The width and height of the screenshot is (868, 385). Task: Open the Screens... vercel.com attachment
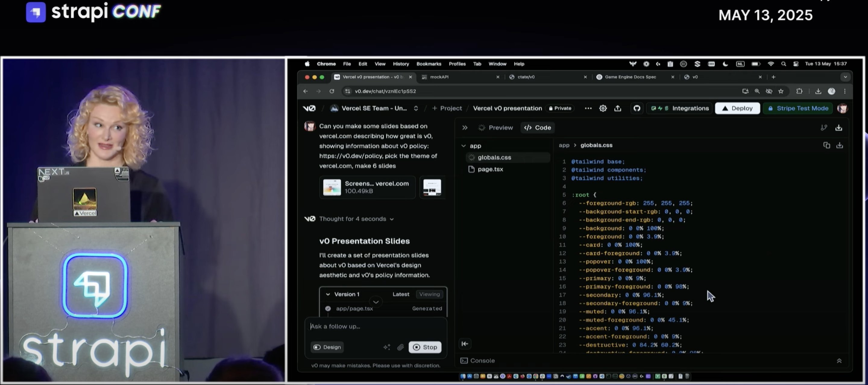[367, 187]
